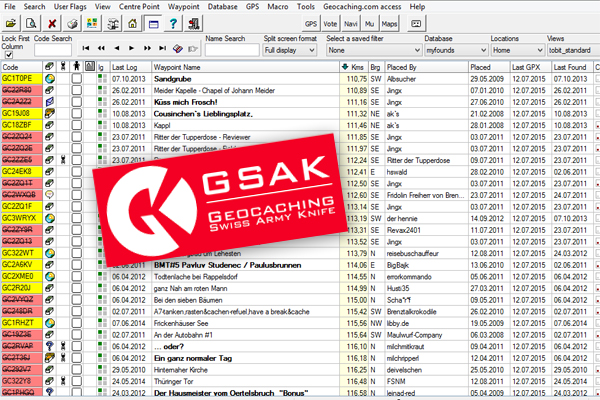Screen dimensions: 600x400
Task: Check user flag for Sandgrube row
Action: (77, 79)
